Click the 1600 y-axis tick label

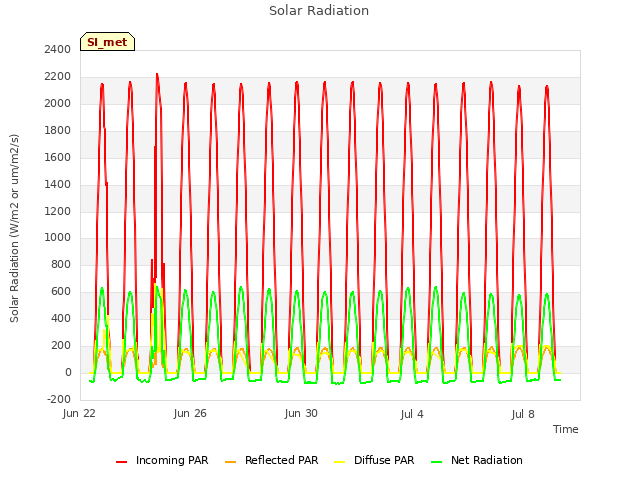(58, 157)
